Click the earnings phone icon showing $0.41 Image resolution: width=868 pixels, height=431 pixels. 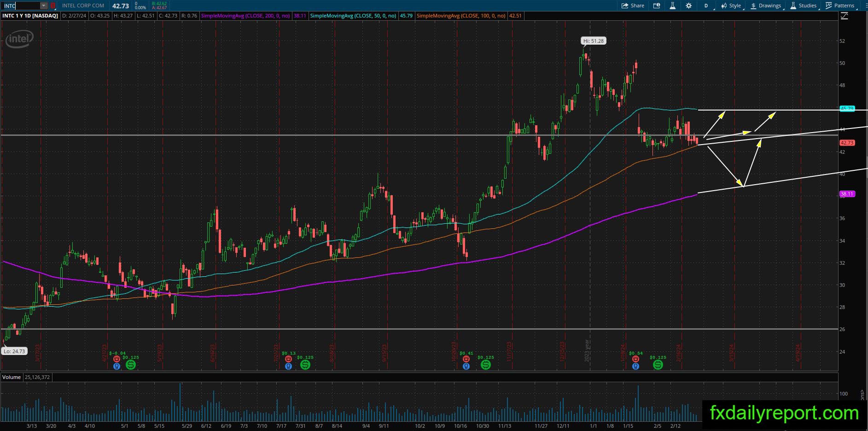click(x=466, y=359)
